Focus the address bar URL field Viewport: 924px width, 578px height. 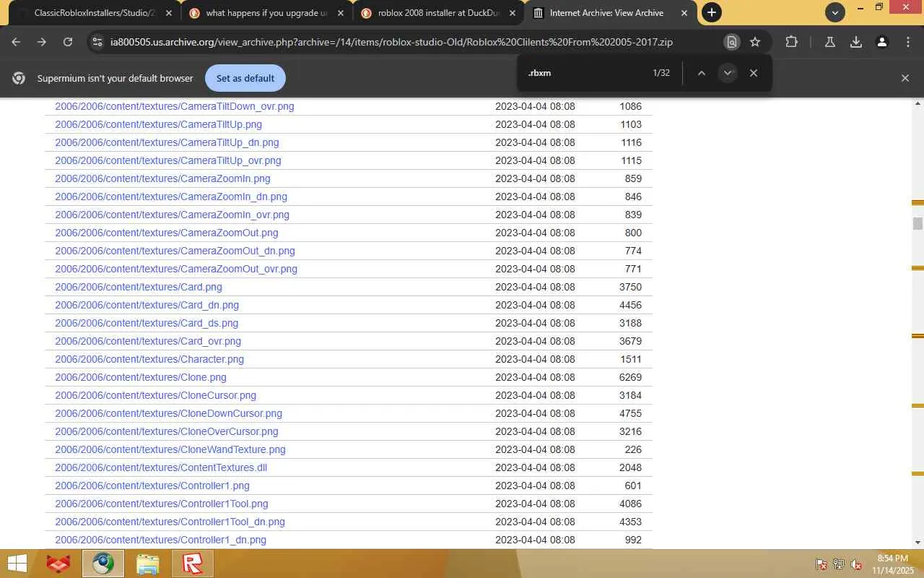(x=391, y=42)
